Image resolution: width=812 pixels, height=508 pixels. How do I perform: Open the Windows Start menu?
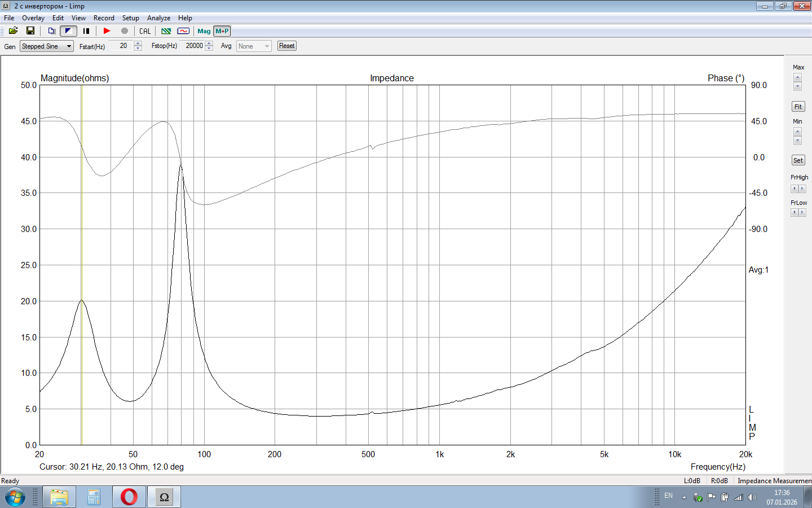point(15,497)
